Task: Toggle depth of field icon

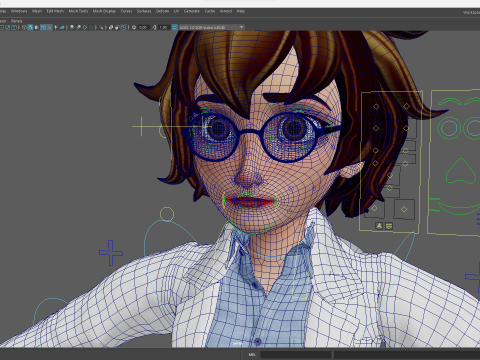Action: pos(92,27)
